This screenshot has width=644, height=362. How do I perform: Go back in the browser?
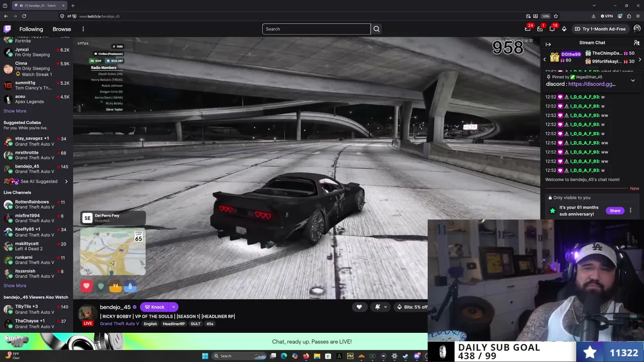(x=6, y=16)
